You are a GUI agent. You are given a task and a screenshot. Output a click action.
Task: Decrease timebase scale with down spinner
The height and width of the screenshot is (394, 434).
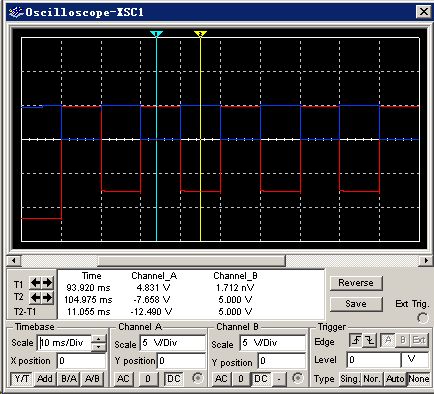coord(98,347)
